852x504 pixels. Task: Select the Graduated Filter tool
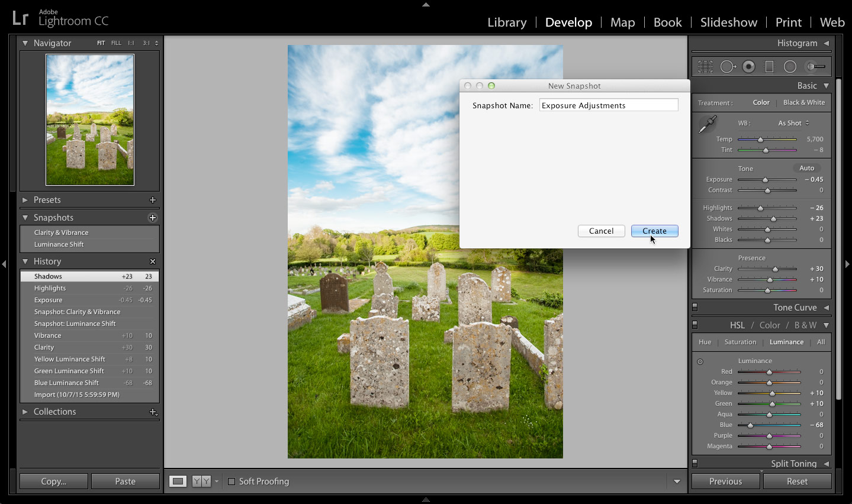pos(769,66)
